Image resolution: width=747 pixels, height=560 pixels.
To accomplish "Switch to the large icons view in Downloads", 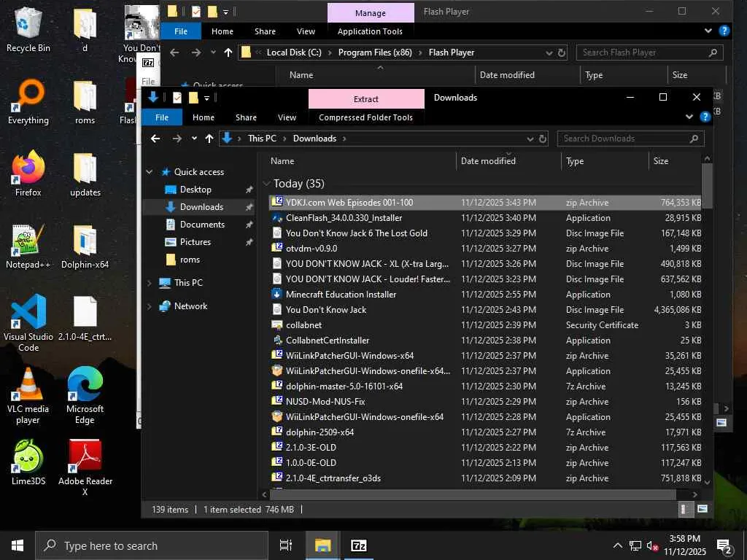I will coord(703,509).
